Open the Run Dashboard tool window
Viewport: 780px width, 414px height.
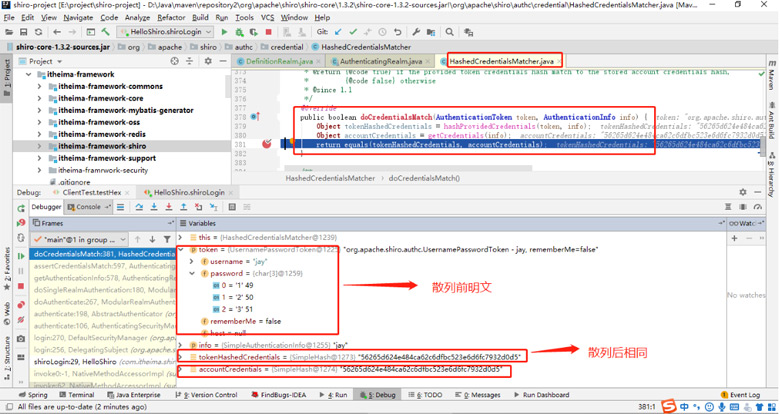541,395
